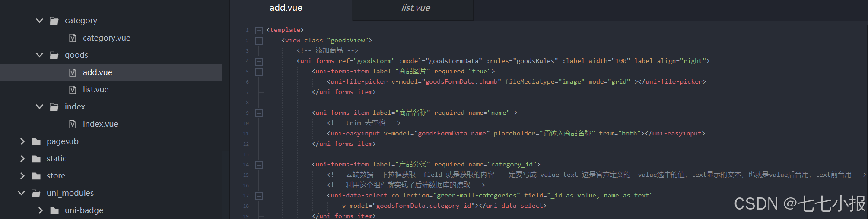This screenshot has height=219, width=868.
Task: Fold the uni-data-select block on line 17
Action: tap(259, 196)
